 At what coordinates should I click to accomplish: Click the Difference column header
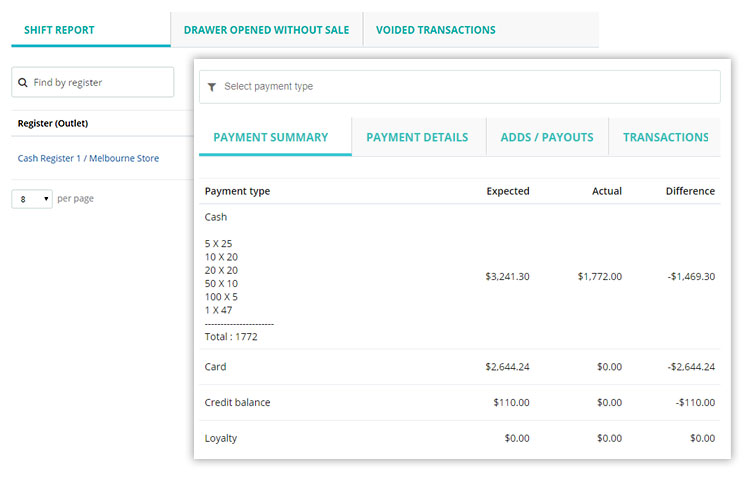click(x=690, y=191)
